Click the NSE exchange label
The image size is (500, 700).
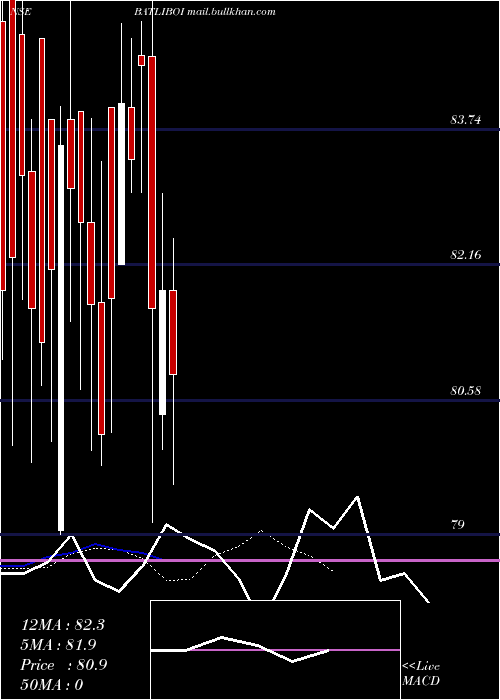click(20, 12)
